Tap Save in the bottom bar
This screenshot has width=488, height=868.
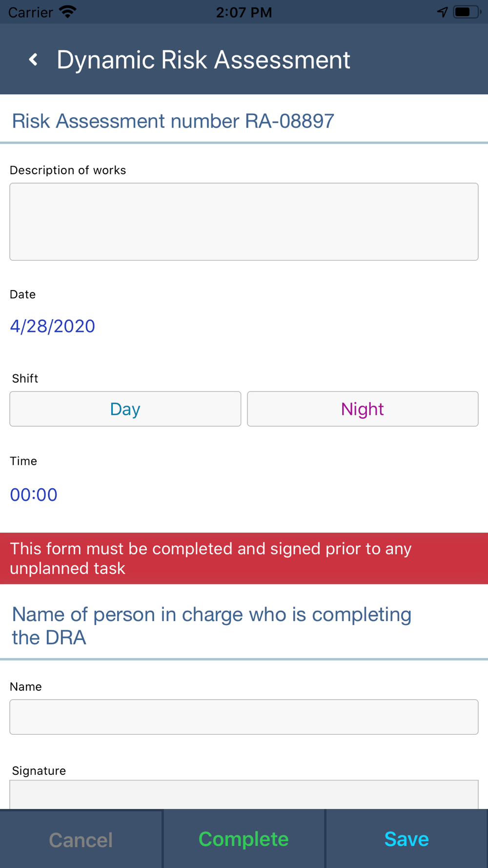407,839
